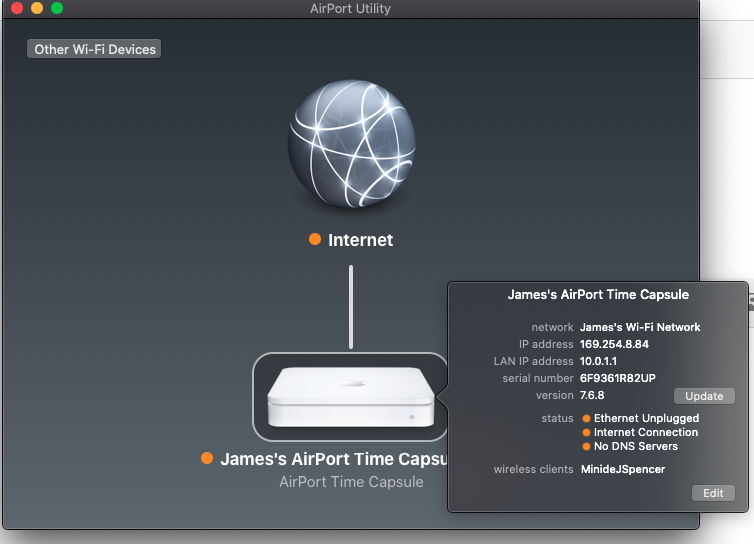Click the Edit button in popover
754x544 pixels.
(x=713, y=493)
